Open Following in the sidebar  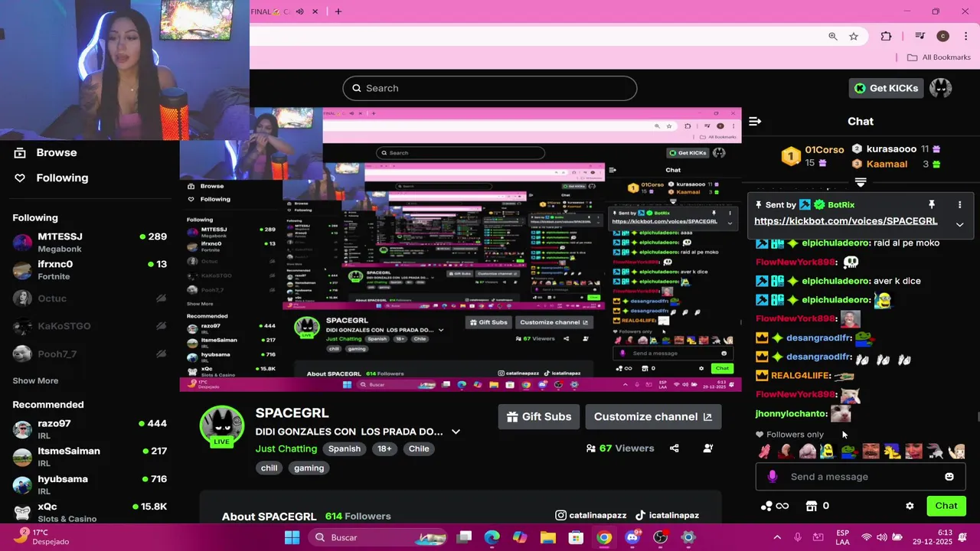tap(51, 178)
